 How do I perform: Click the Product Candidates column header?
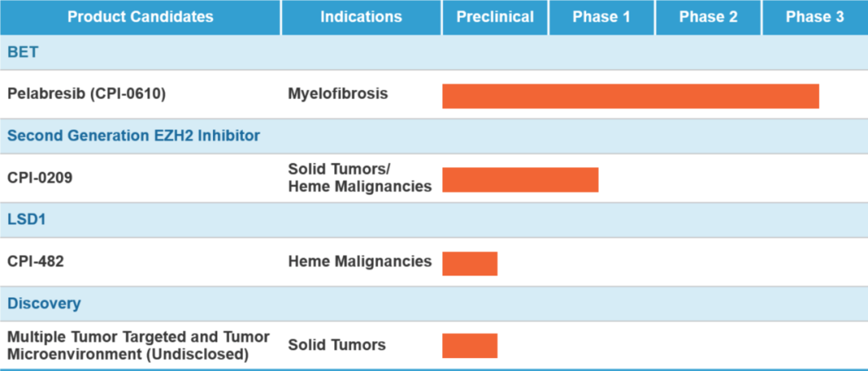(x=140, y=17)
